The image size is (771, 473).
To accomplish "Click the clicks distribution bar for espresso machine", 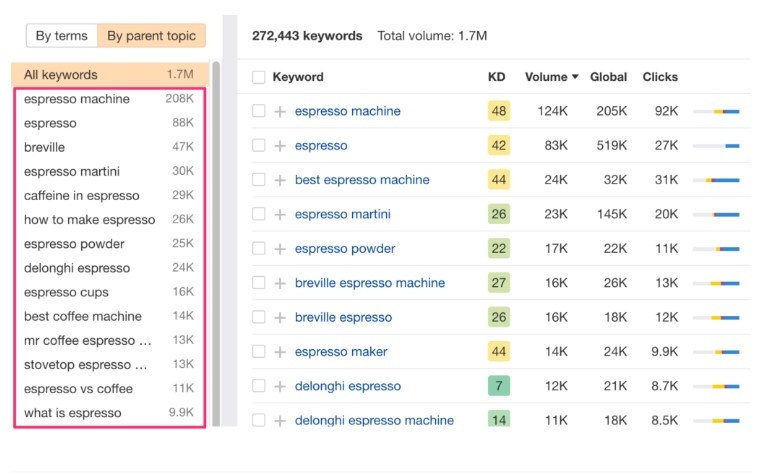I will click(x=716, y=112).
